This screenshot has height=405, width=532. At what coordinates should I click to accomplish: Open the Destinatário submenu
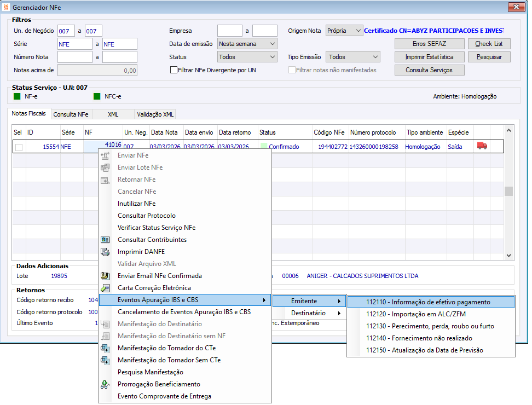310,313
